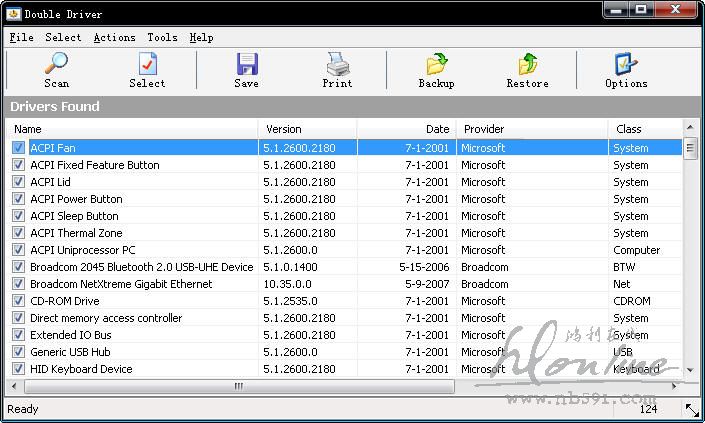This screenshot has height=423, width=705.
Task: Uncheck the ACPI Fan driver
Action: tap(18, 147)
